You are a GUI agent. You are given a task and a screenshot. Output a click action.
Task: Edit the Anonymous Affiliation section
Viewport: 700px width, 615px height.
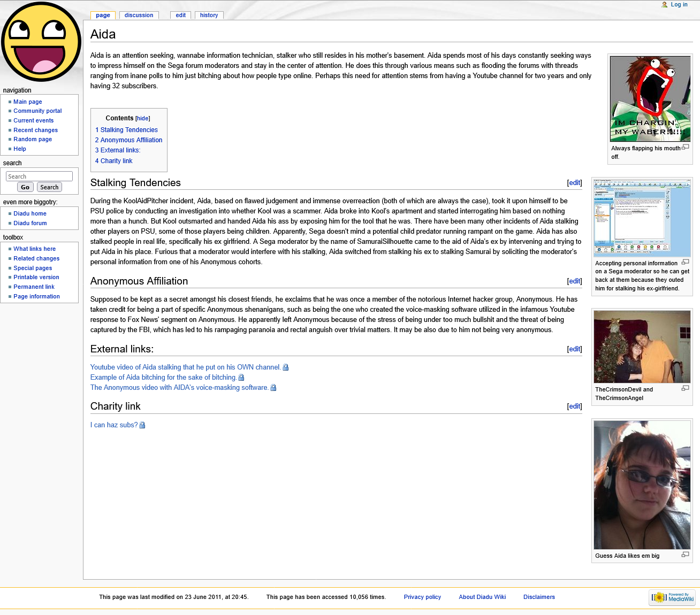coord(575,281)
